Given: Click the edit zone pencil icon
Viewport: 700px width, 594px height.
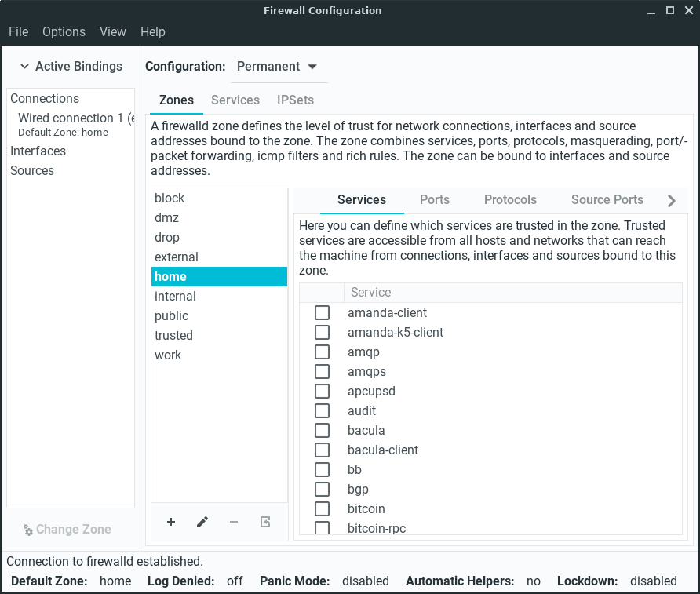Looking at the screenshot, I should tap(202, 522).
